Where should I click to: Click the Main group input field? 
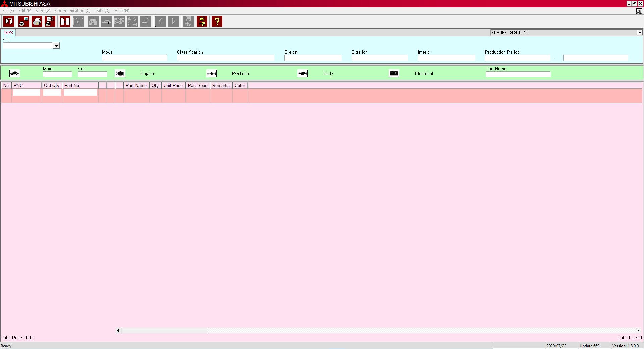[x=57, y=74]
